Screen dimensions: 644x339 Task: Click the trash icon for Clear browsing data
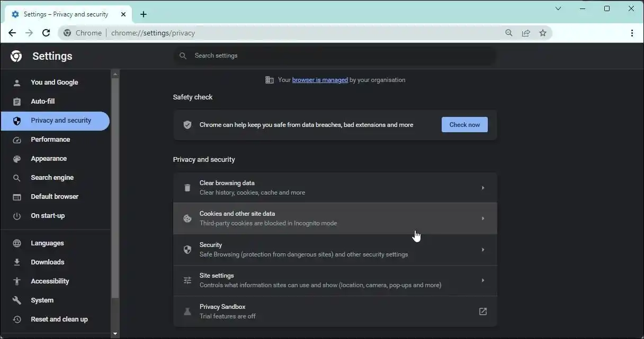coord(187,188)
